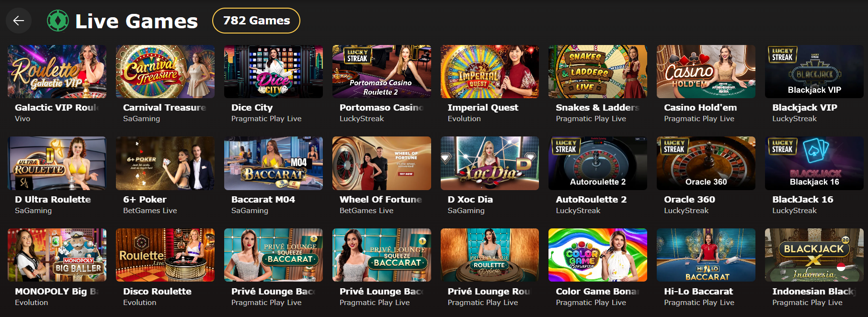
Task: Open the Carnival Treasure game thumbnail
Action: (165, 71)
